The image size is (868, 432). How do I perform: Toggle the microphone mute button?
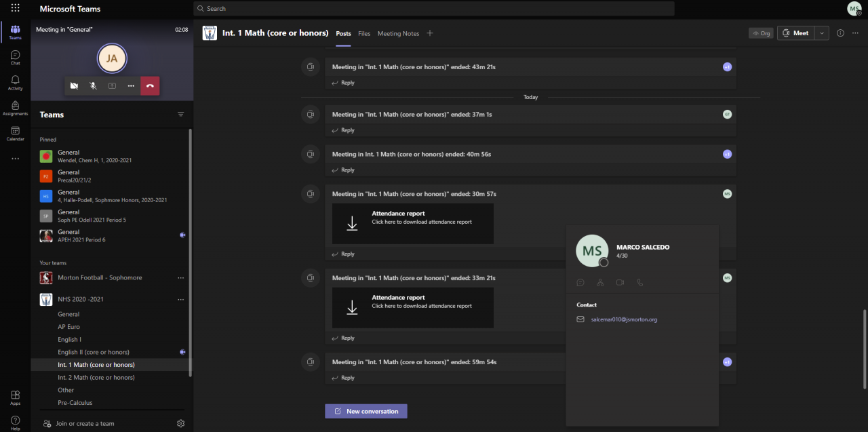(x=93, y=86)
